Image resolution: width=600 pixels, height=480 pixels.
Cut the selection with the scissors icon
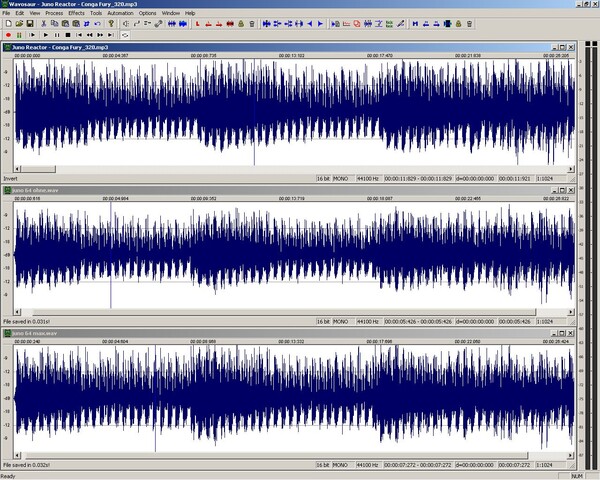pos(44,24)
